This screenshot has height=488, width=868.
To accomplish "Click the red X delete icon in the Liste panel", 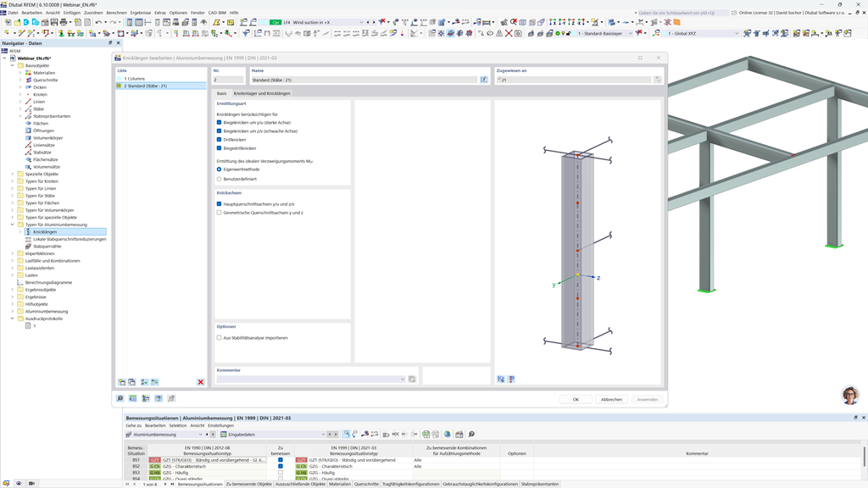I will point(200,382).
